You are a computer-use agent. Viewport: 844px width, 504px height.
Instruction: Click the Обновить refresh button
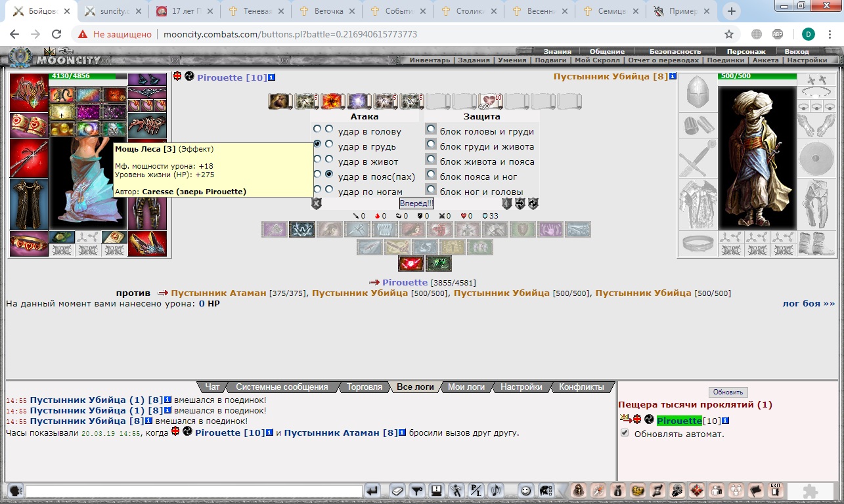pos(728,392)
